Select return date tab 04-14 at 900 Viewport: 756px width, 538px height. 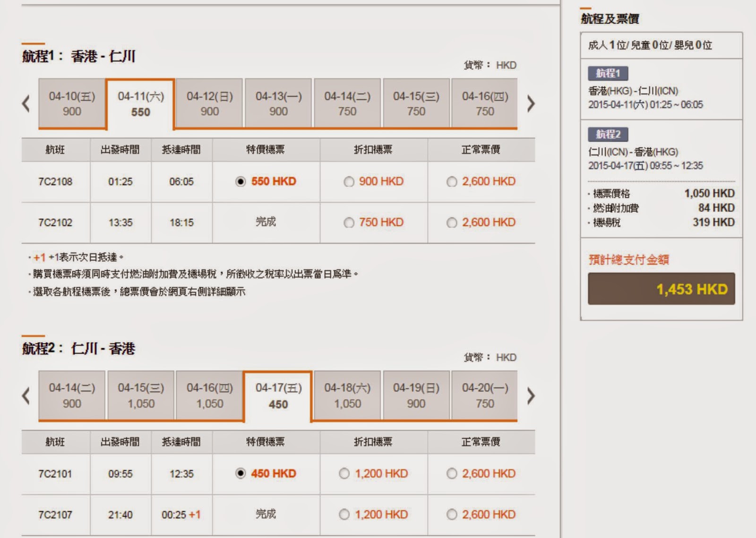pos(72,396)
